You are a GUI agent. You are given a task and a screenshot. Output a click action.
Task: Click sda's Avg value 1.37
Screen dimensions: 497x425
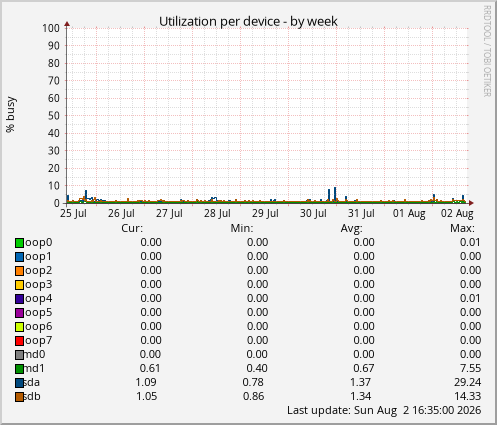[x=360, y=382]
